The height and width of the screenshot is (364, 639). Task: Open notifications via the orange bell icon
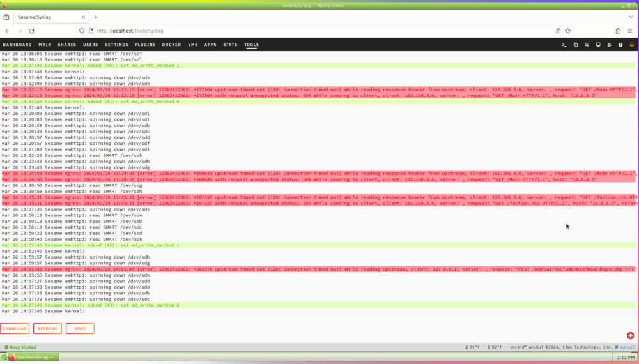coord(632,45)
